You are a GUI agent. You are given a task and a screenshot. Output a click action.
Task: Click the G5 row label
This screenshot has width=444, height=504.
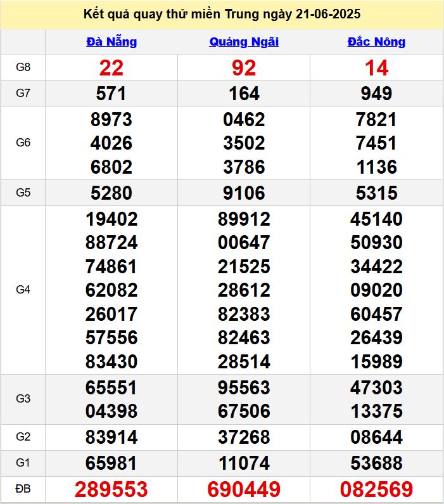coord(23,193)
